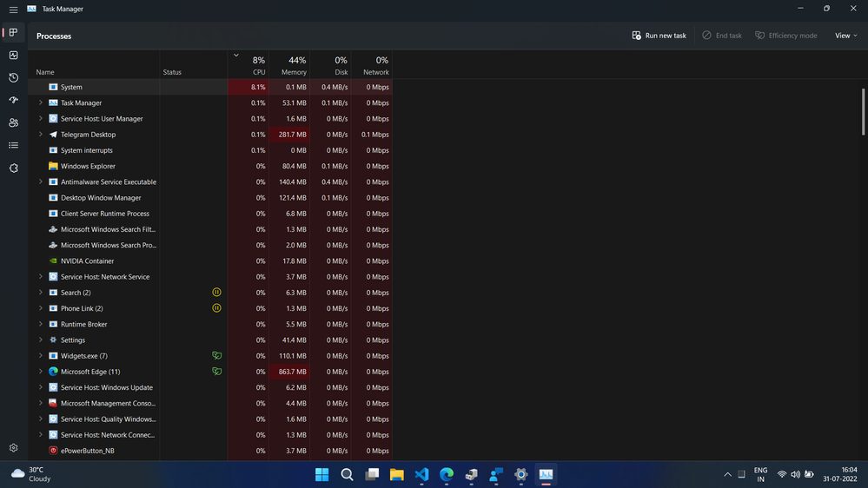Open the hamburger navigation menu
Image resolution: width=868 pixels, height=488 pixels.
pyautogui.click(x=13, y=10)
